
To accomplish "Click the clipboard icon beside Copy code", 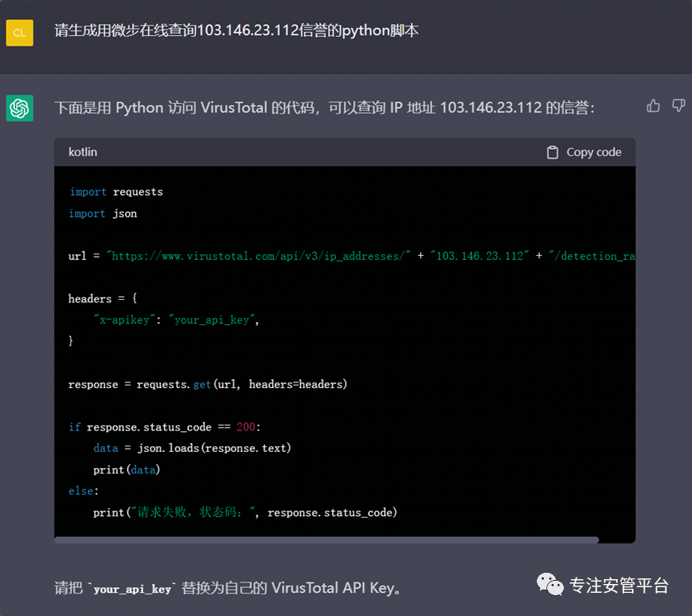I will [x=553, y=152].
